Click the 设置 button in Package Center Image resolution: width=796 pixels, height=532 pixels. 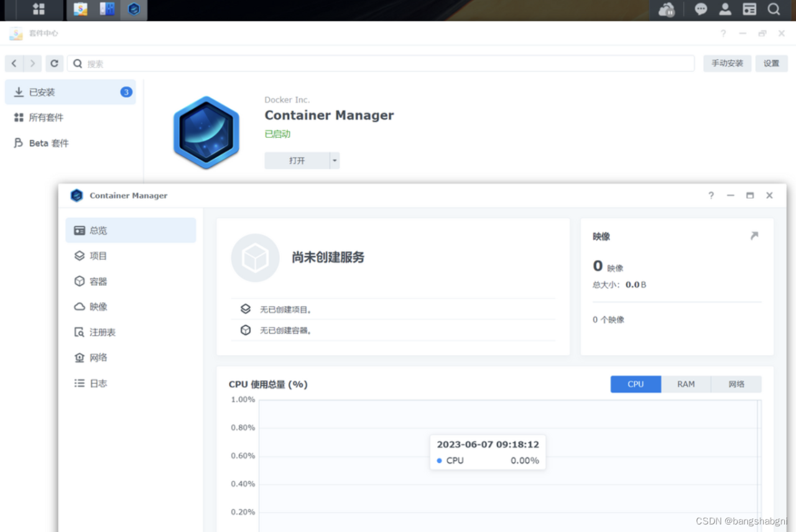(x=771, y=63)
